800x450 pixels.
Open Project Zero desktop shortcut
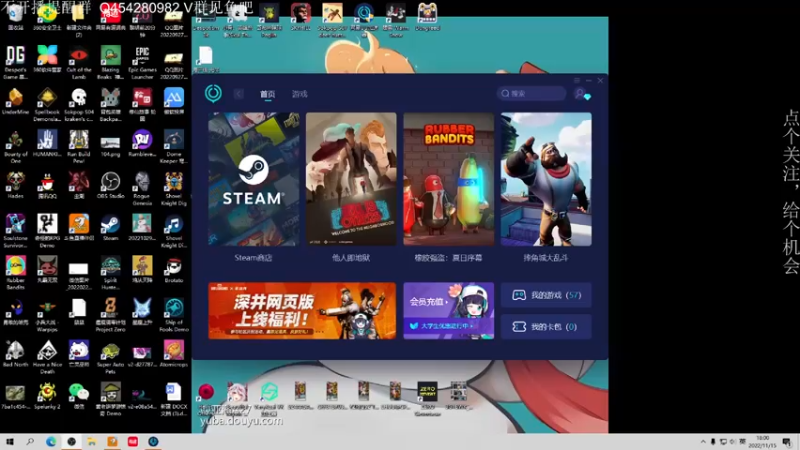coord(110,316)
